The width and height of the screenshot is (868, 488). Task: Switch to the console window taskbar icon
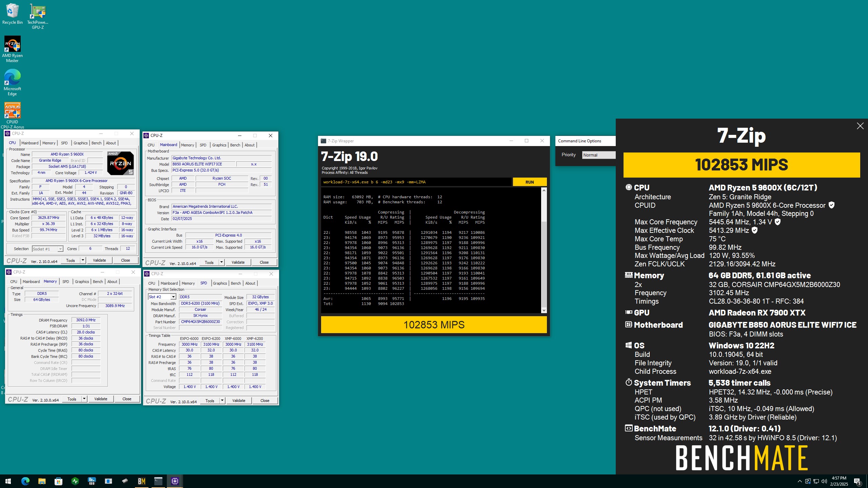click(158, 481)
